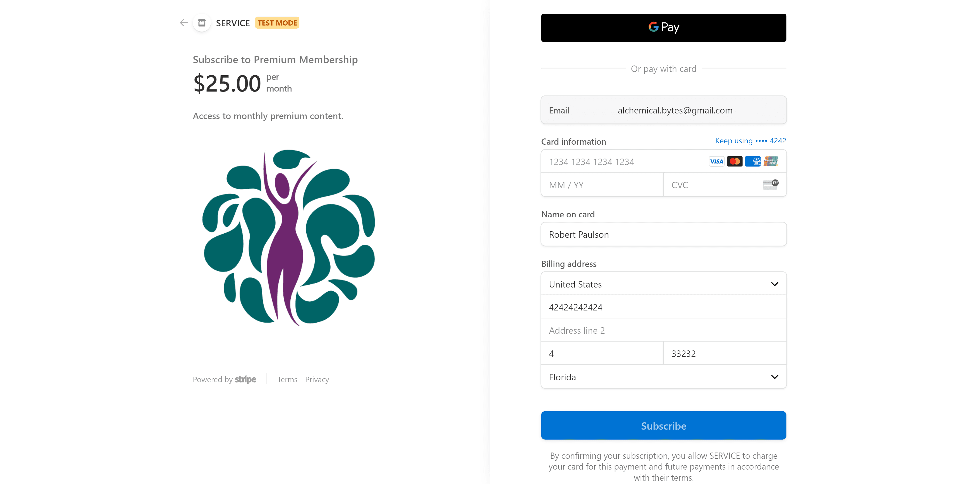Click the SERVICE storefront icon
980x484 pixels.
click(202, 23)
